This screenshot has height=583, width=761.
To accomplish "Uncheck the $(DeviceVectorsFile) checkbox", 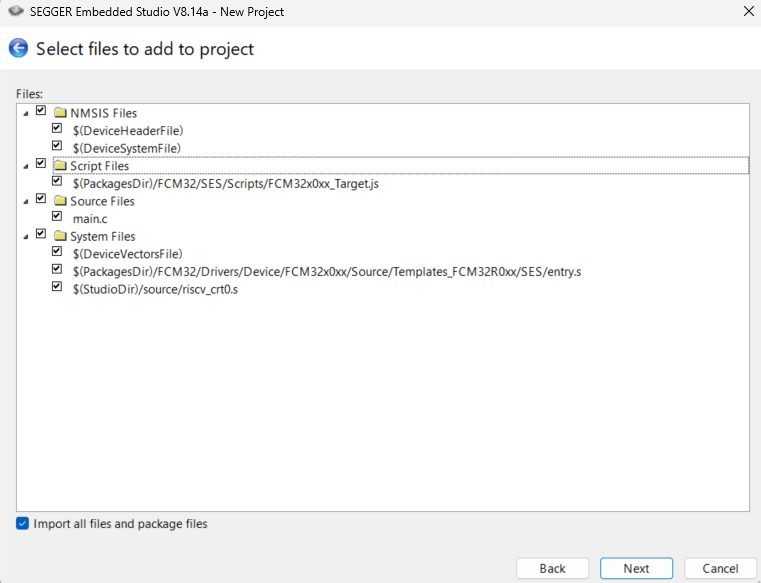I will pyautogui.click(x=58, y=253).
